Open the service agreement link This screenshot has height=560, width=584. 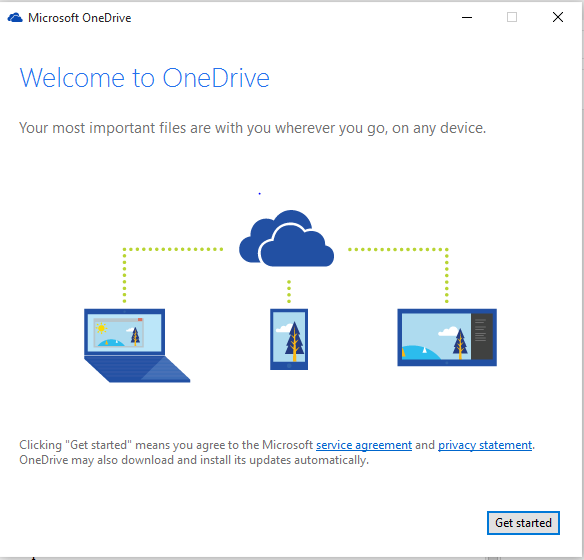coord(364,445)
